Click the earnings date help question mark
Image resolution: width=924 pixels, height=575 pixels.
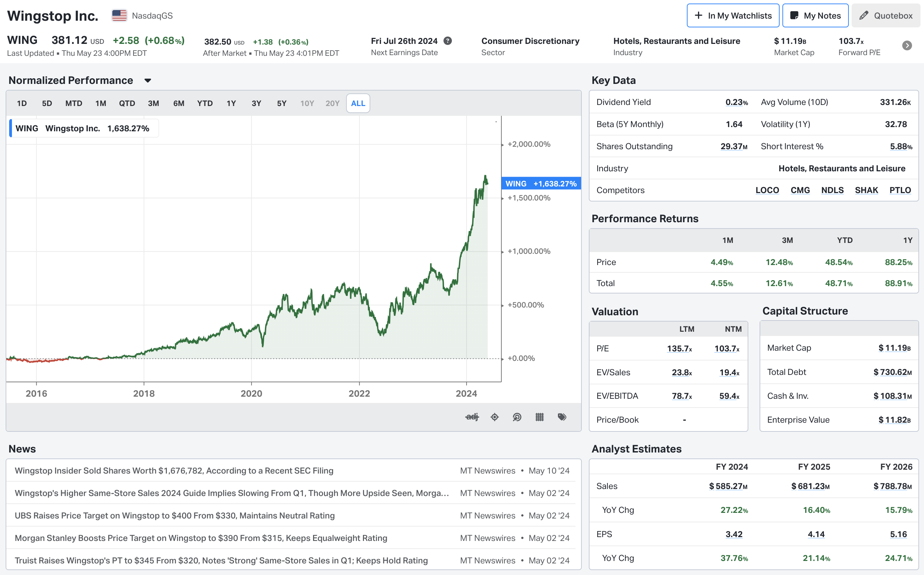[x=448, y=41]
